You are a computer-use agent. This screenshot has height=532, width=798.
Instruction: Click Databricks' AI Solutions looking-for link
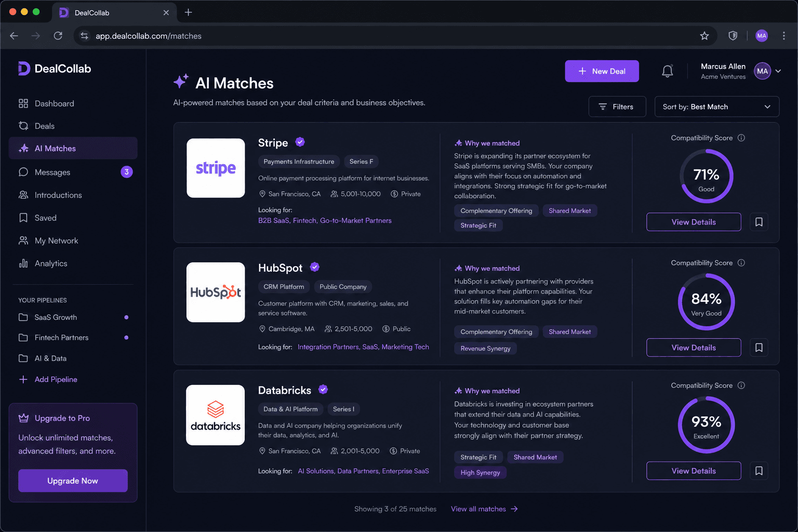point(363,471)
